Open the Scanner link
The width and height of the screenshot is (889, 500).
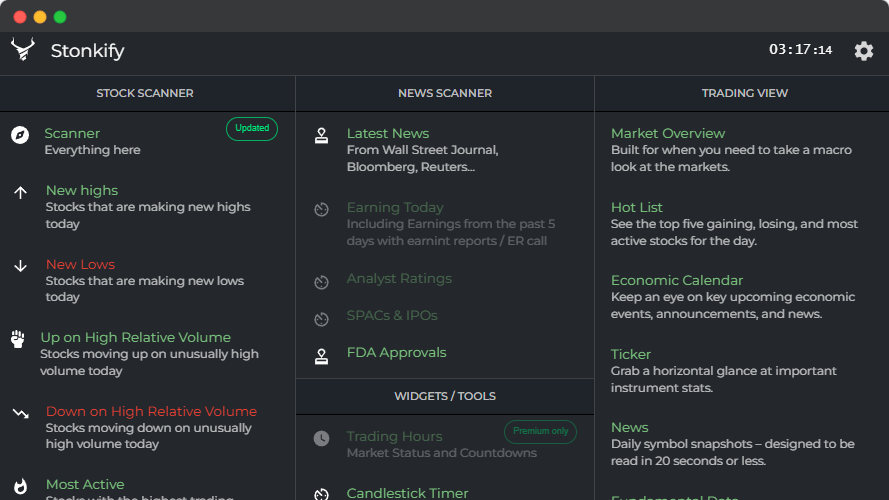tap(72, 133)
